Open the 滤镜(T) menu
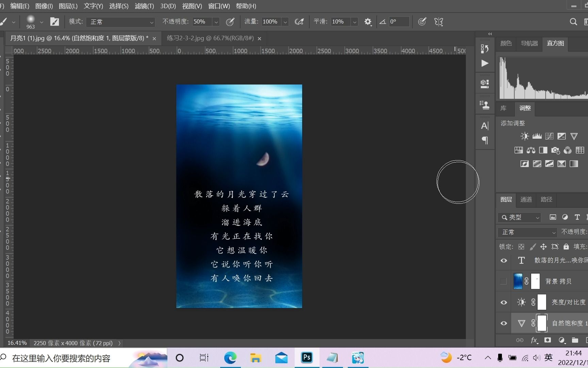 point(144,6)
